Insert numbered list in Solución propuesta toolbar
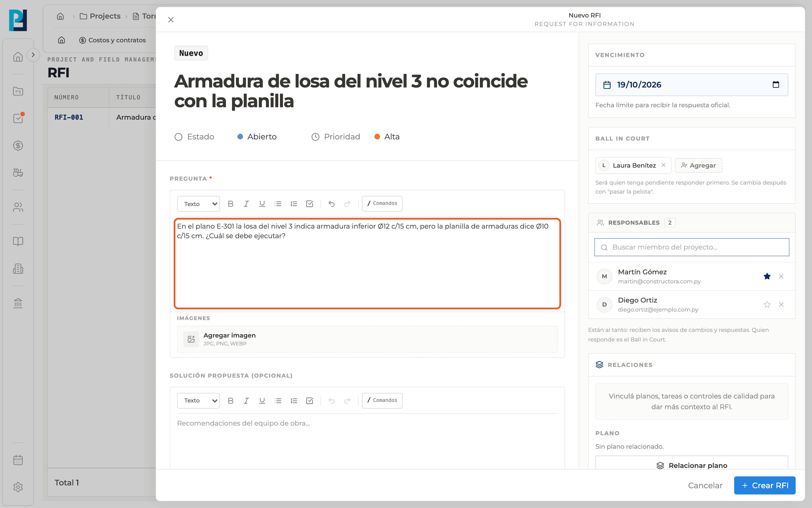Viewport: 812px width, 508px height. pos(294,400)
